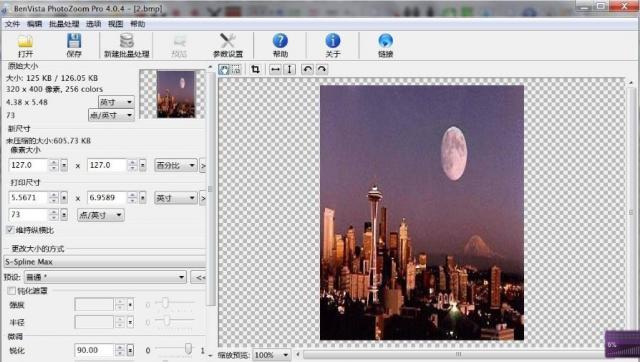640x362 pixels.
Task: Start a new batch via 新建批量处理 icon
Action: 127,46
